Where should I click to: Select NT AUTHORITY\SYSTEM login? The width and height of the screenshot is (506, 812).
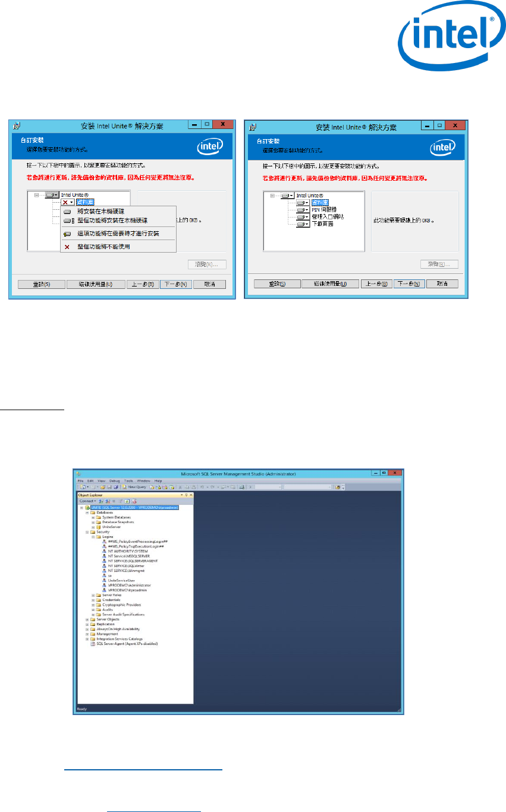pyautogui.click(x=128, y=551)
